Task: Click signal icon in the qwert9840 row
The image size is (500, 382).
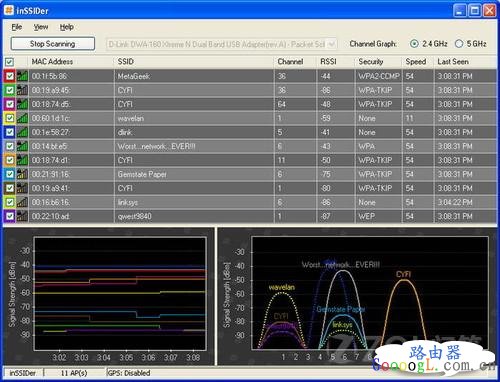Action: click(22, 216)
